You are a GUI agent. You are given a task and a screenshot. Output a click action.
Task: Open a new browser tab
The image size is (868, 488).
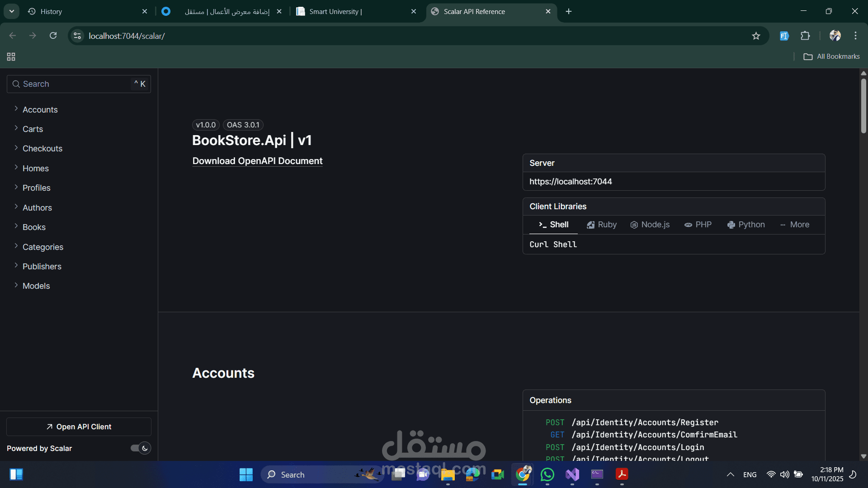pyautogui.click(x=569, y=11)
